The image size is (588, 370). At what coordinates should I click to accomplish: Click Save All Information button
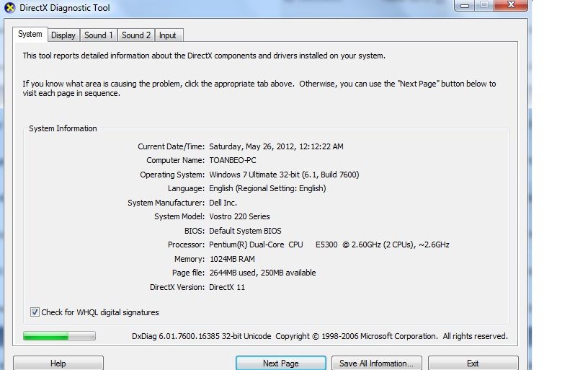[x=376, y=363]
